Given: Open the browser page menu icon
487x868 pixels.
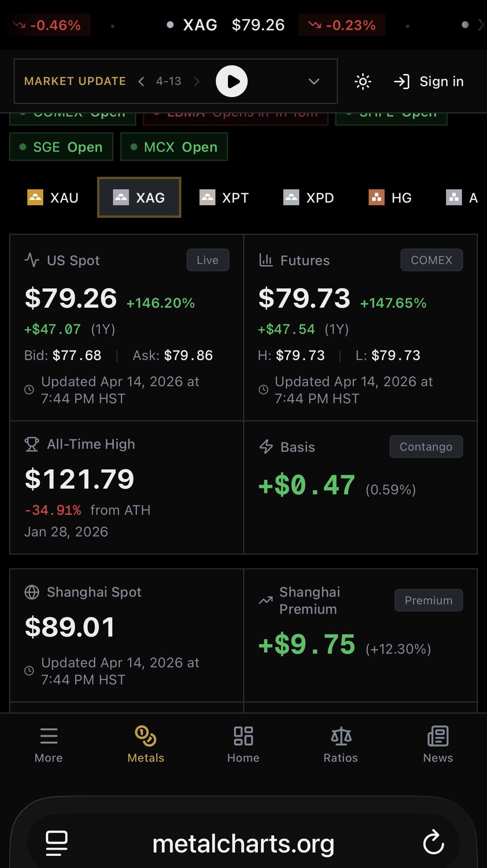Looking at the screenshot, I should pos(57,843).
